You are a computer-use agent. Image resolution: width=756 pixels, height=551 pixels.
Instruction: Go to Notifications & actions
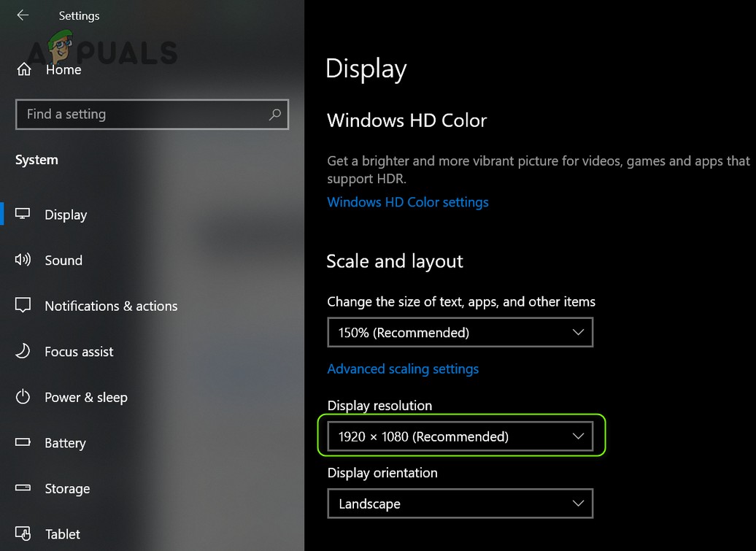click(111, 306)
